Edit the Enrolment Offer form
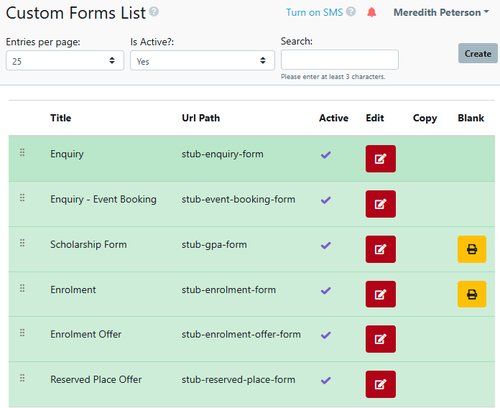 coord(381,339)
